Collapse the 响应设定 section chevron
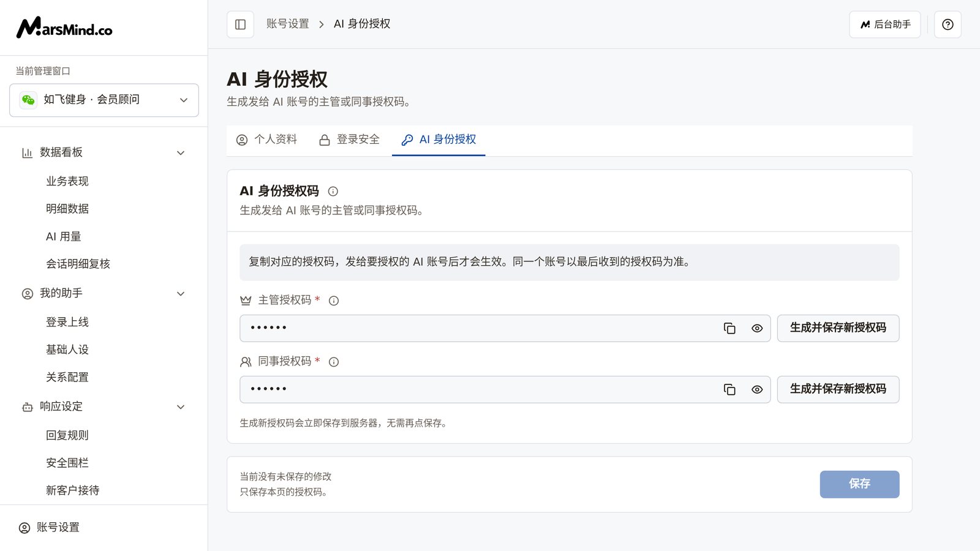980x551 pixels. pyautogui.click(x=181, y=407)
